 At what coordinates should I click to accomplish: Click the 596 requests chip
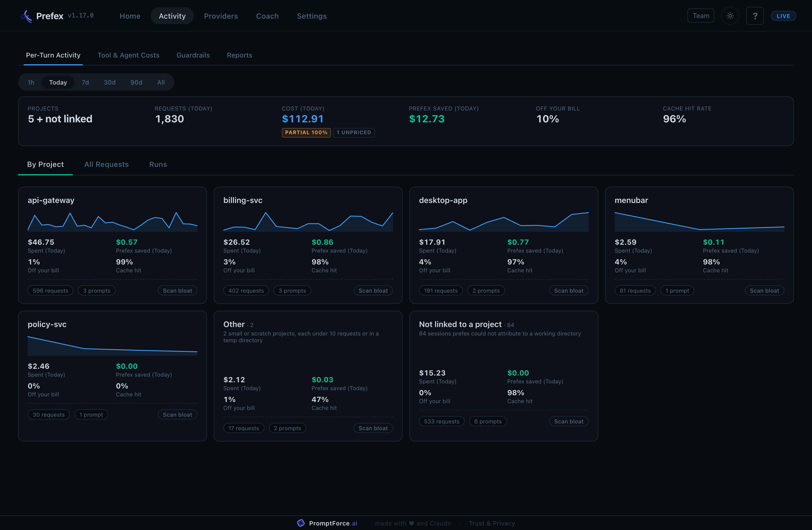pyautogui.click(x=50, y=291)
